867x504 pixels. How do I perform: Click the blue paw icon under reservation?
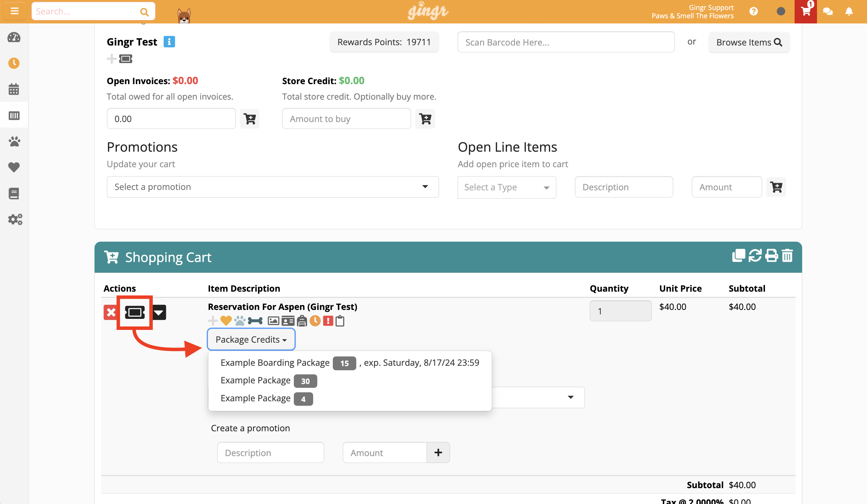(240, 321)
